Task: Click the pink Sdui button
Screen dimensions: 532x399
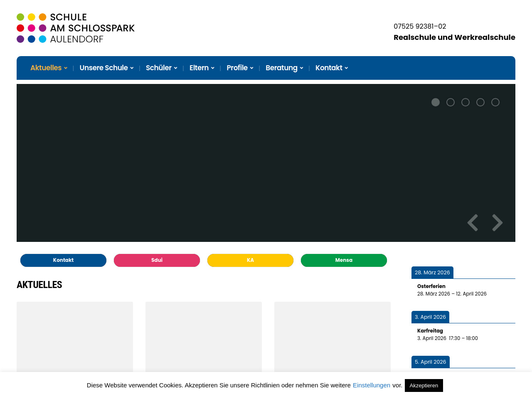Action: (157, 260)
